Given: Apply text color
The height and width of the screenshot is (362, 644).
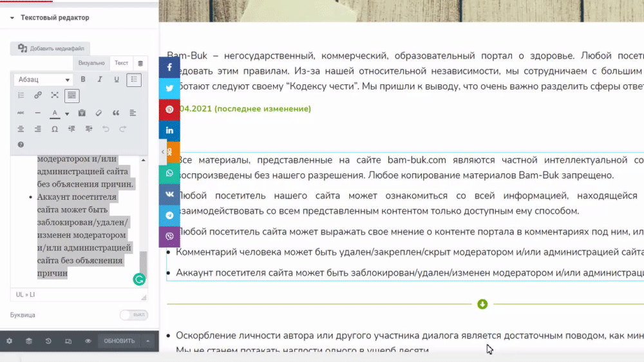Looking at the screenshot, I should [x=55, y=113].
